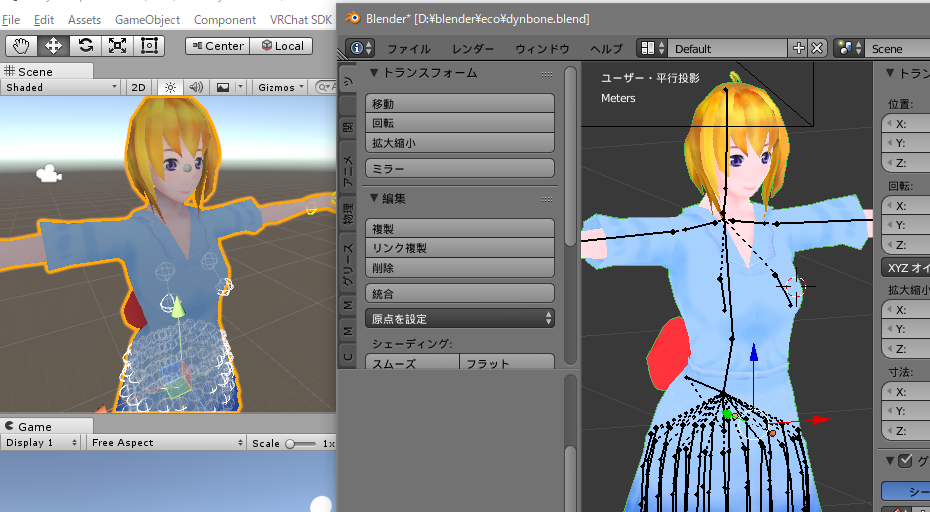Click the red X-axis manipulator arrow in Blender
Screen dimensions: 930x512
pos(819,420)
